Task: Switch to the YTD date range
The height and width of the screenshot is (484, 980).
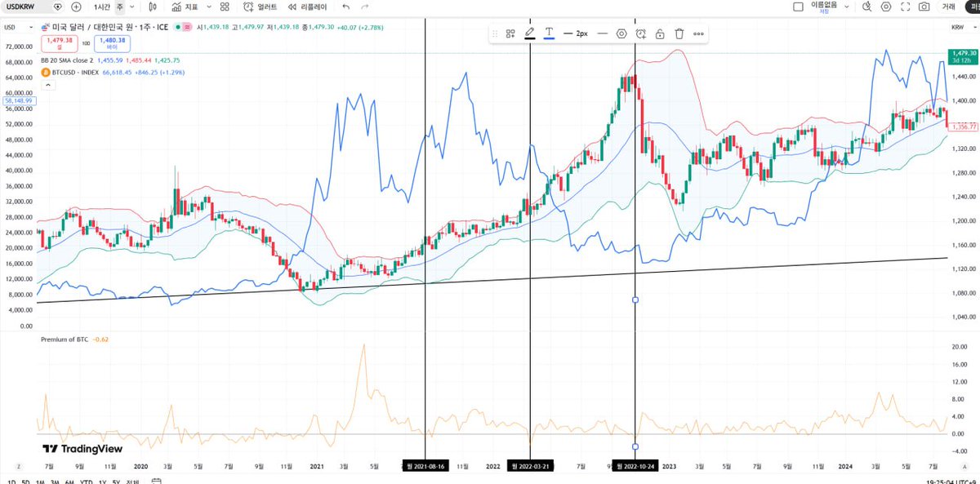Action: (x=85, y=481)
